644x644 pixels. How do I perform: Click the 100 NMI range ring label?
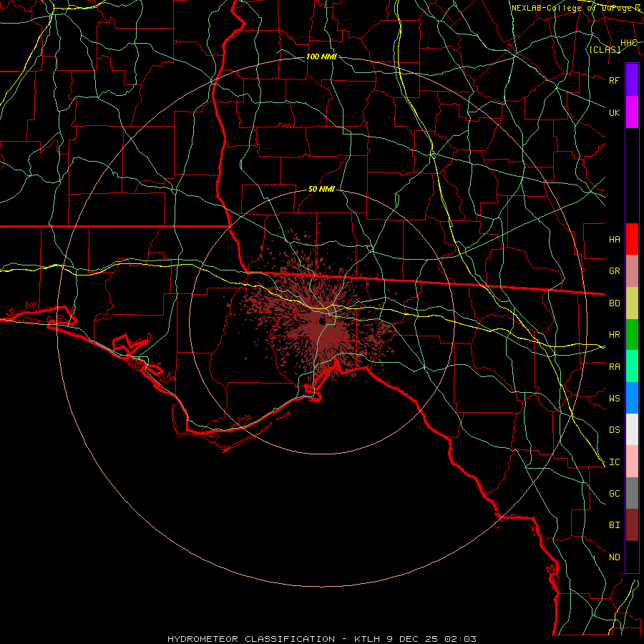pos(321,57)
